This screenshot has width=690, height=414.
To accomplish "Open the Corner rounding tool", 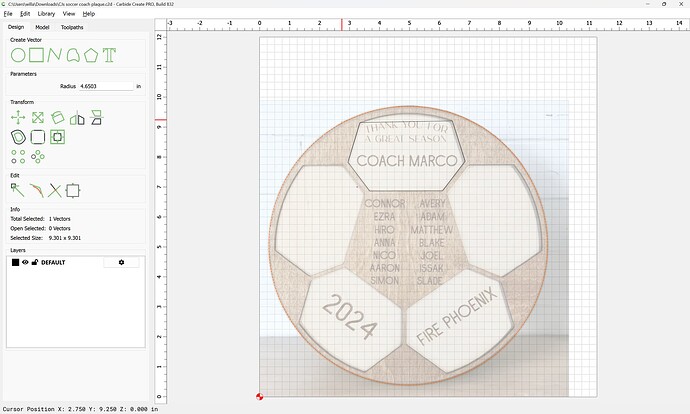I will tap(38, 137).
